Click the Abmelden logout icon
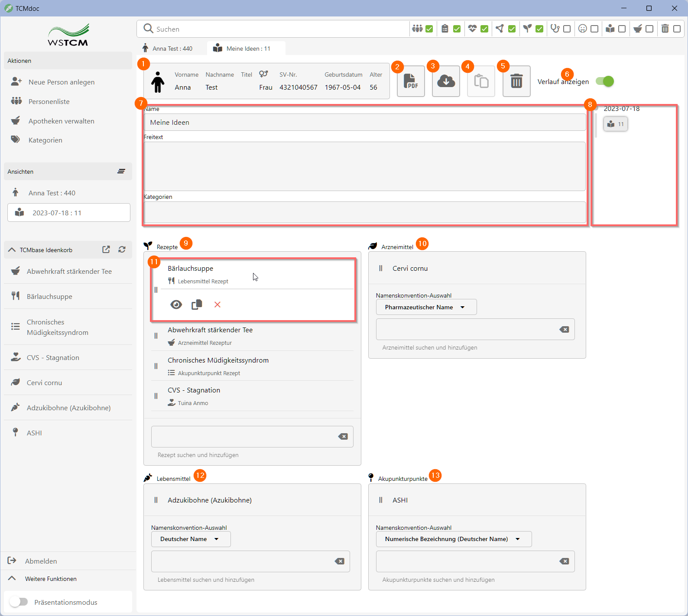 [x=12, y=561]
